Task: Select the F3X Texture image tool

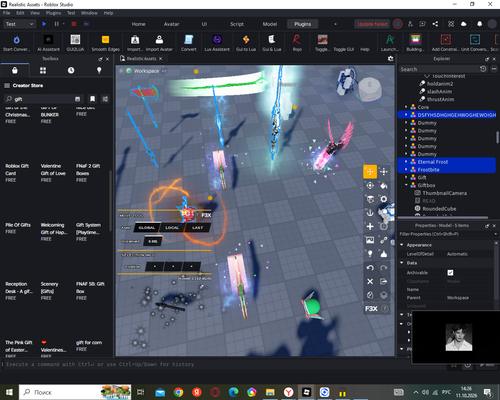Action: (x=370, y=240)
